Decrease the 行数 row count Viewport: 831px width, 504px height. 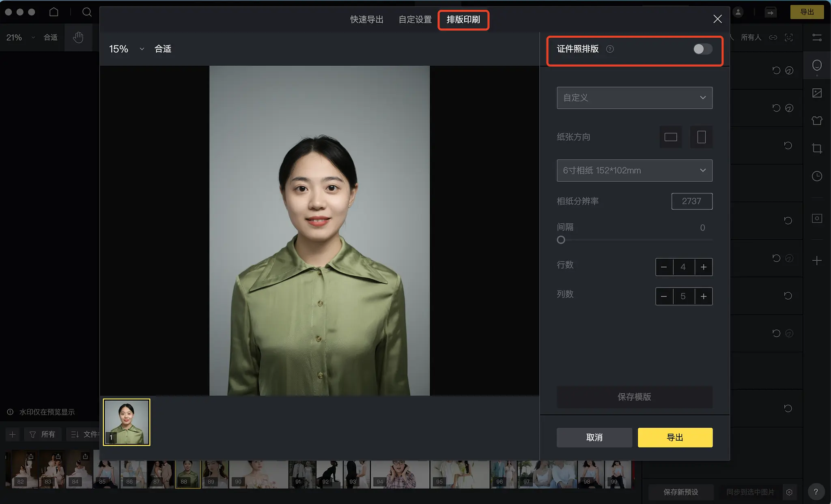[x=664, y=267]
